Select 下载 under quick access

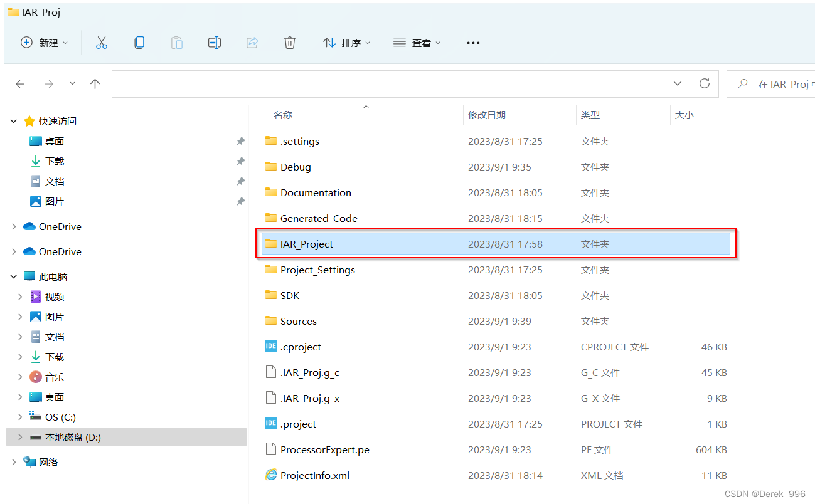tap(55, 161)
